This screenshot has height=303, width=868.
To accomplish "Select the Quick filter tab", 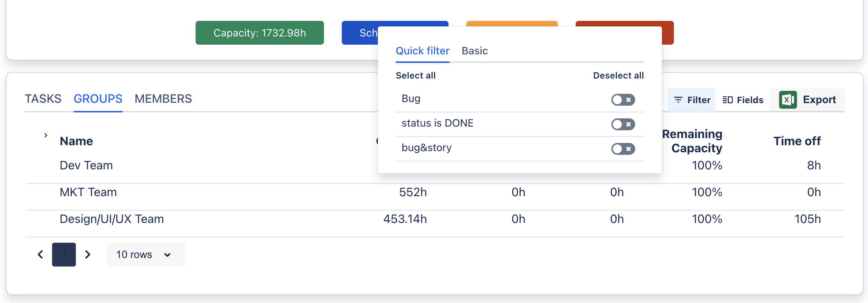I will pyautogui.click(x=422, y=51).
